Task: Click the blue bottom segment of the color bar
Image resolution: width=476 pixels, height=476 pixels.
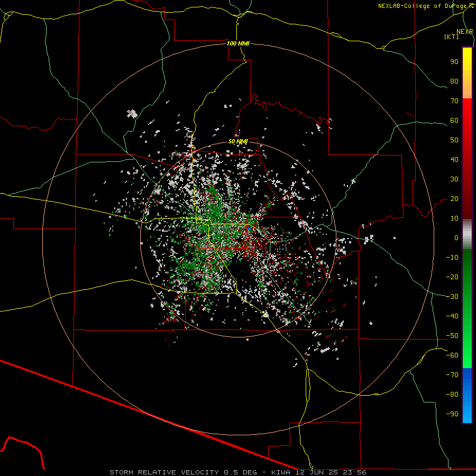Action: (x=467, y=396)
